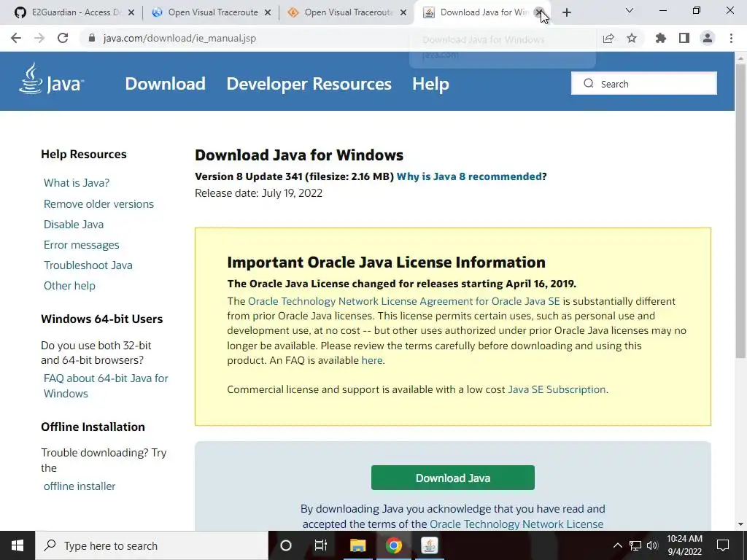Click the FAQ 'here' link
Viewport: 747px width, 560px height.
(371, 360)
